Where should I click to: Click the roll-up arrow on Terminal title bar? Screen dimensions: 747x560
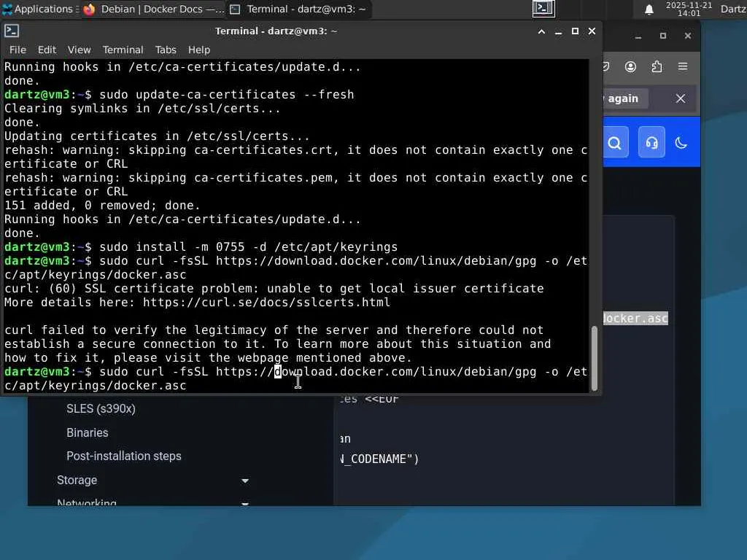[x=541, y=31]
